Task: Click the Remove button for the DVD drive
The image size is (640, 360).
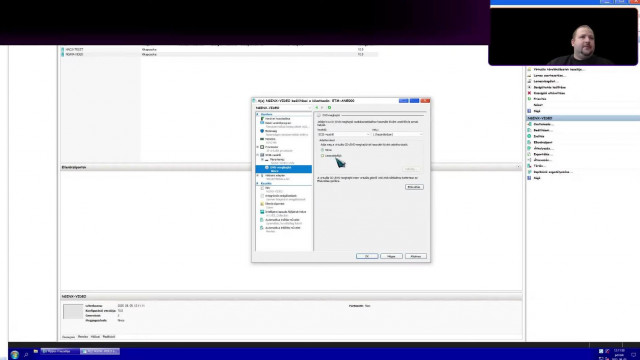Action: click(x=414, y=187)
